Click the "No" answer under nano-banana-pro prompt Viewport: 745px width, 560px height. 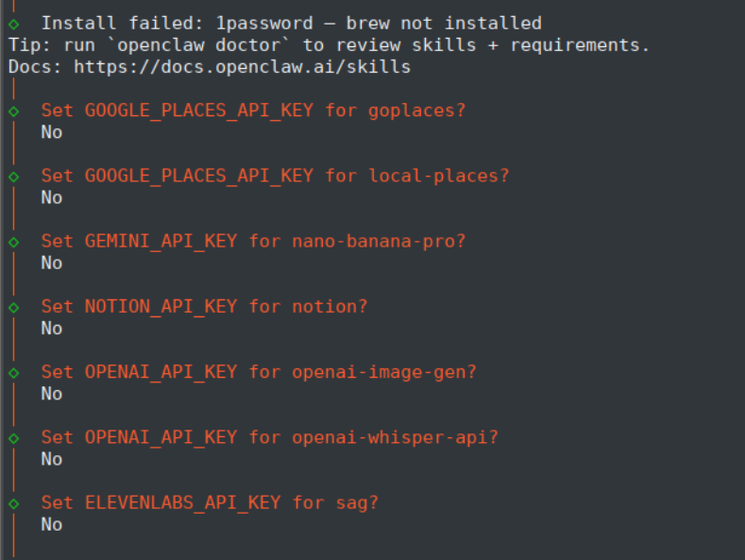[x=52, y=263]
